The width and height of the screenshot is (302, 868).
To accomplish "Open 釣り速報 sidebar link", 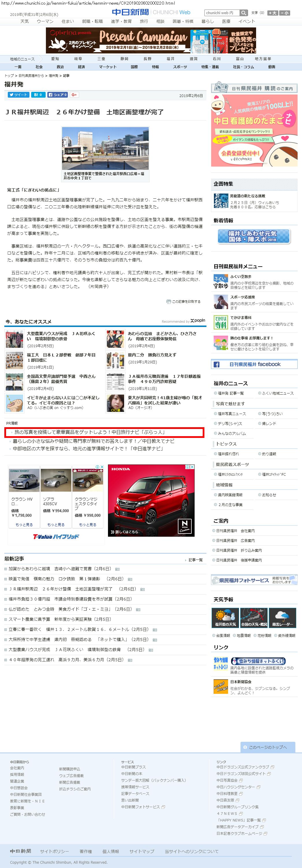I will coord(269,454).
